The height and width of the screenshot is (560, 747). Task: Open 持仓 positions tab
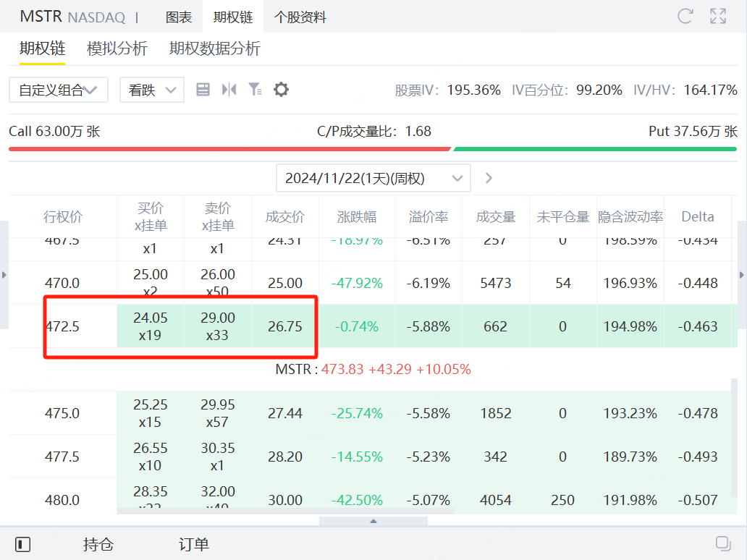click(x=98, y=544)
